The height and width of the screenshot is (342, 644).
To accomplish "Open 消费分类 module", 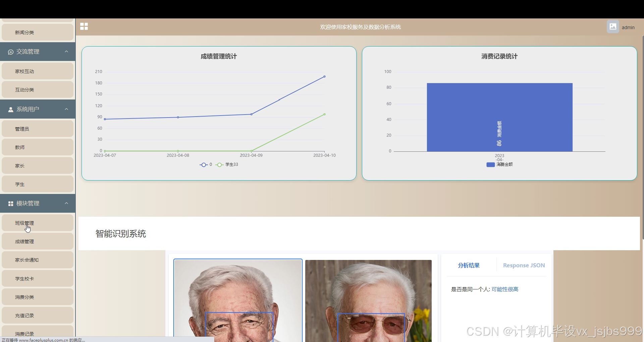I will 38,297.
